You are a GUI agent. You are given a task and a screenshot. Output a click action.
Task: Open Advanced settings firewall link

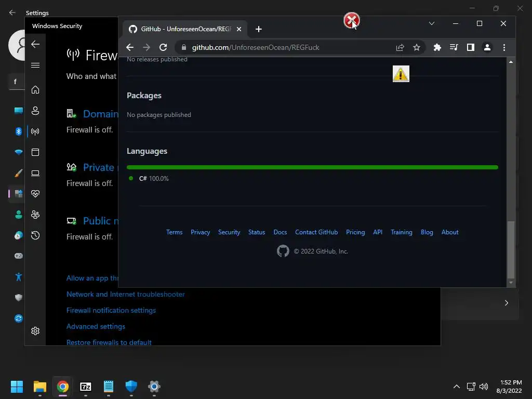point(96,326)
